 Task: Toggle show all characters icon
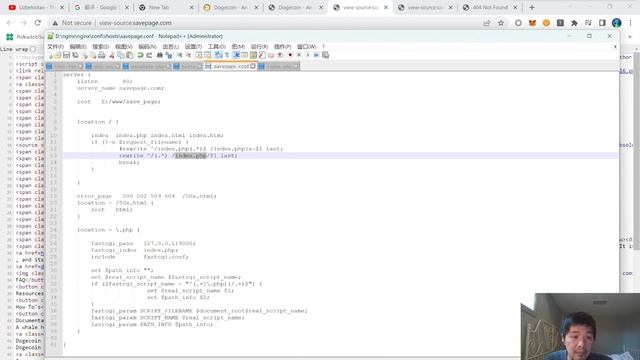tap(227, 55)
